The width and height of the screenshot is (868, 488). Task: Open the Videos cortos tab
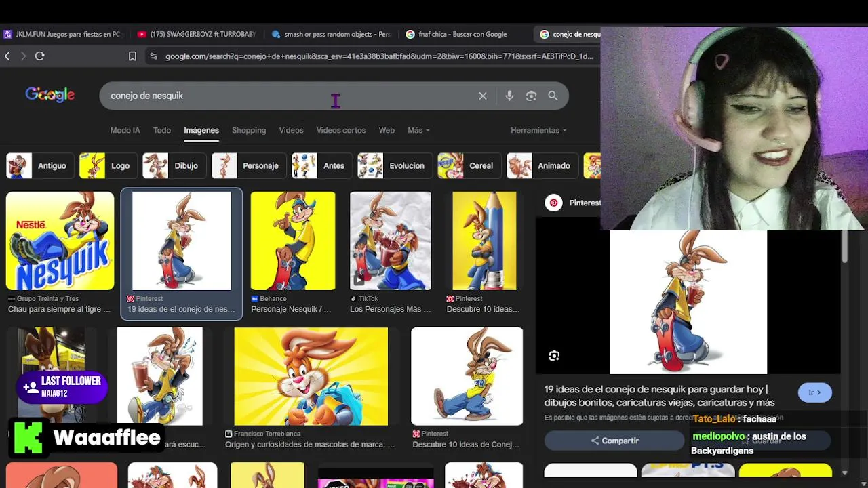coord(340,130)
